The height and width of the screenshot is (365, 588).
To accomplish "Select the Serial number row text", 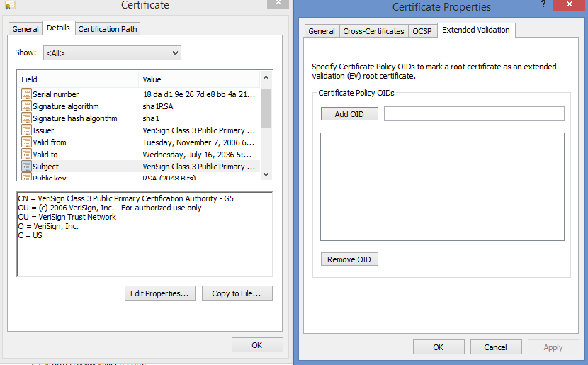I will click(x=55, y=94).
